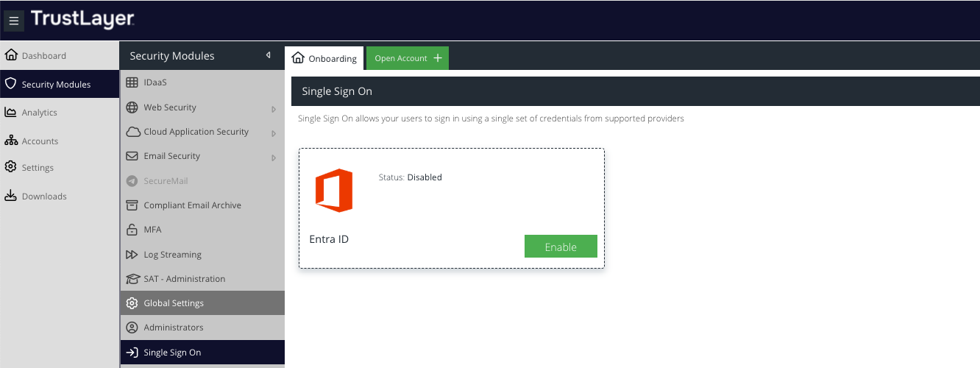The image size is (980, 368).
Task: Click the Single Sign On description sentence
Action: 491,118
